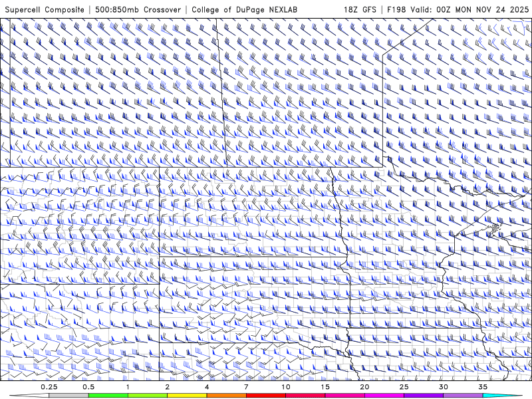Click the '0.25' color scale label

coord(49,387)
